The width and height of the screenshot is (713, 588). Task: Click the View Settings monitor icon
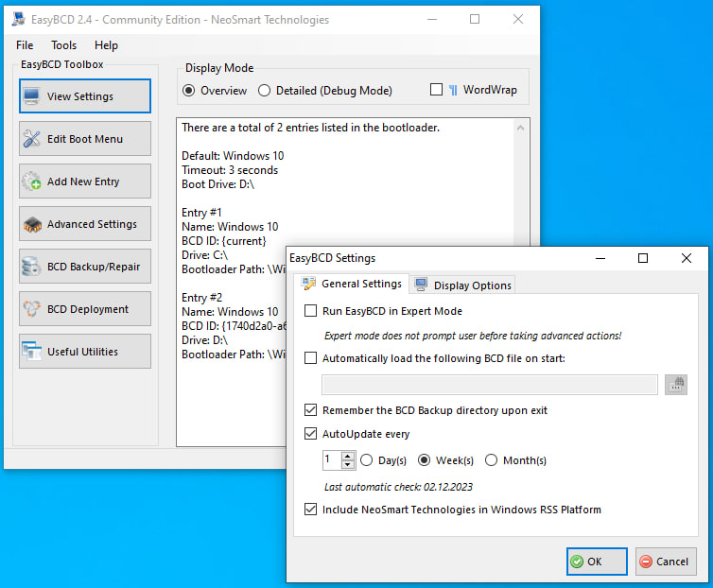click(x=32, y=96)
